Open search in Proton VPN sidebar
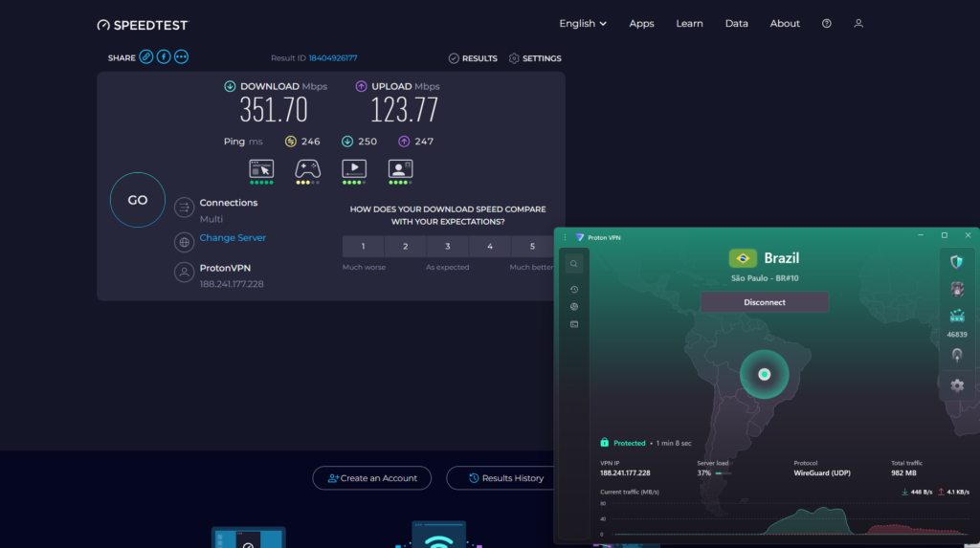Viewport: 980px width, 548px height. point(574,264)
